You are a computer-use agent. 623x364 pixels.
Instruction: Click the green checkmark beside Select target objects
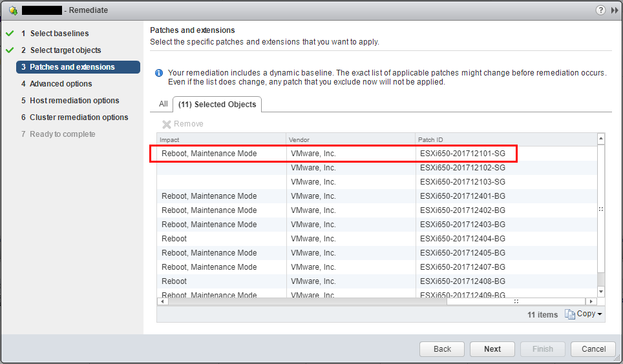click(x=9, y=50)
